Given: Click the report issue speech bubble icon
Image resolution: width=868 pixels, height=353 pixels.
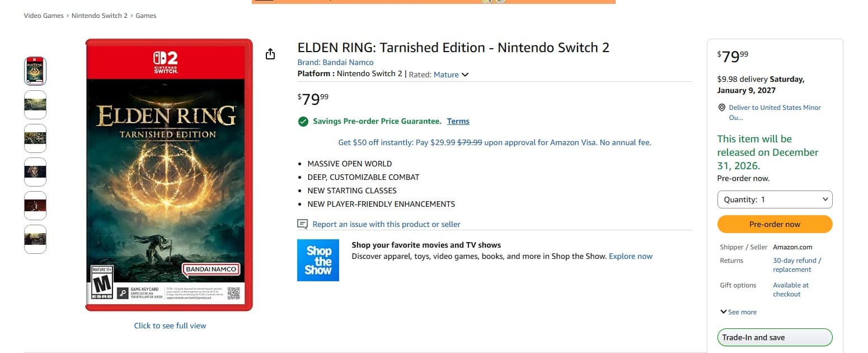Looking at the screenshot, I should pyautogui.click(x=303, y=224).
